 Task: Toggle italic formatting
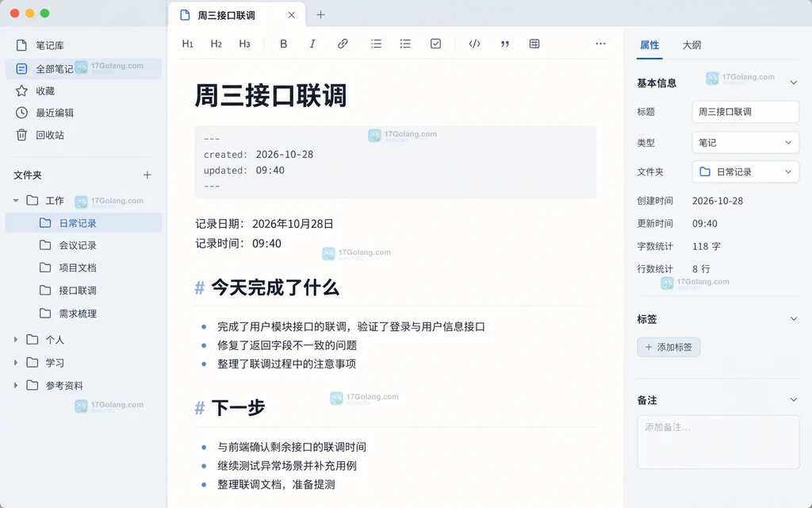point(312,44)
